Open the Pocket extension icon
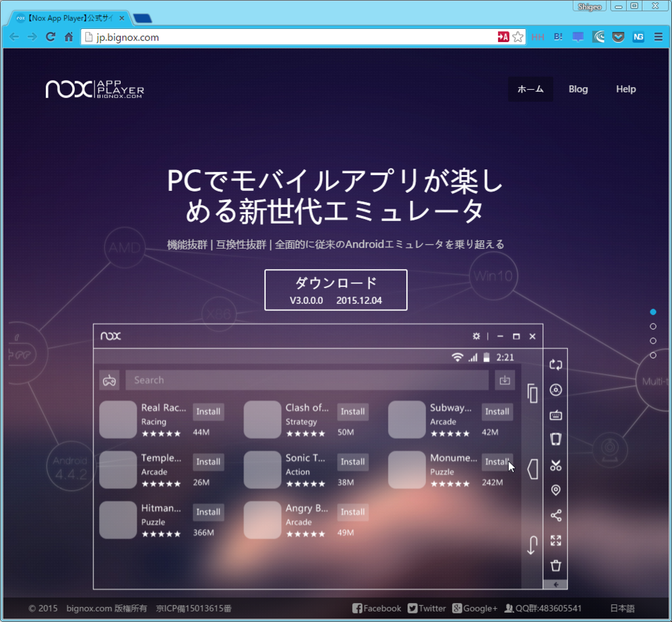 coord(618,37)
